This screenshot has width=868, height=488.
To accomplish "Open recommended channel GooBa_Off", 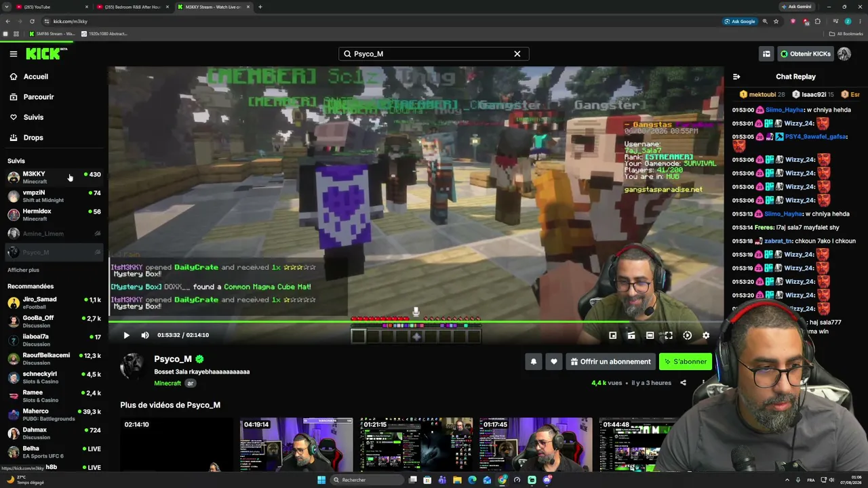I will click(x=54, y=321).
